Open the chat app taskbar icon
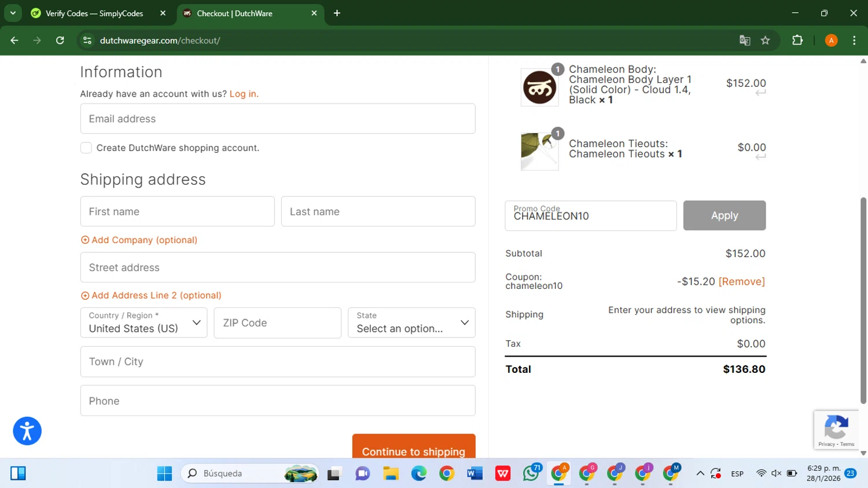The height and width of the screenshot is (488, 868). point(363,474)
